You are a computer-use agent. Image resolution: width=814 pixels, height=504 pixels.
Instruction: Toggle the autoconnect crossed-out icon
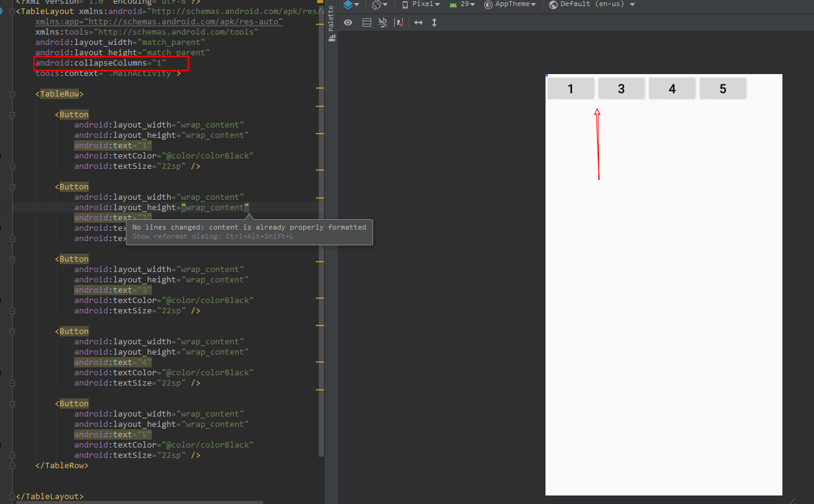point(383,22)
